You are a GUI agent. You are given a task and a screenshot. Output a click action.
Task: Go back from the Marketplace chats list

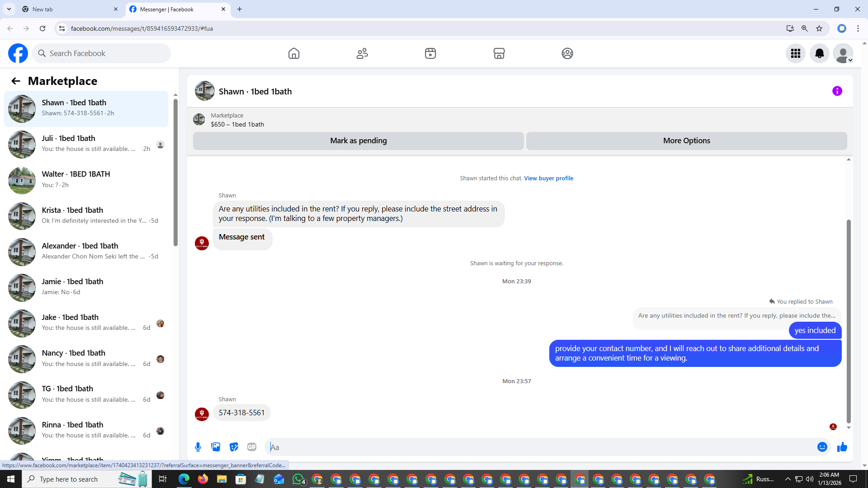pos(16,81)
